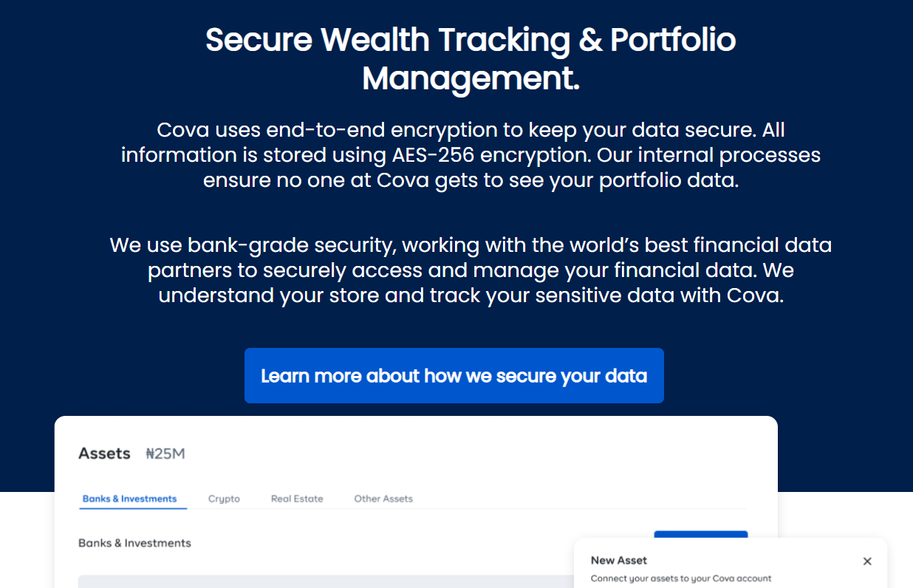Click Learn more about how we secure your data

[x=454, y=376]
